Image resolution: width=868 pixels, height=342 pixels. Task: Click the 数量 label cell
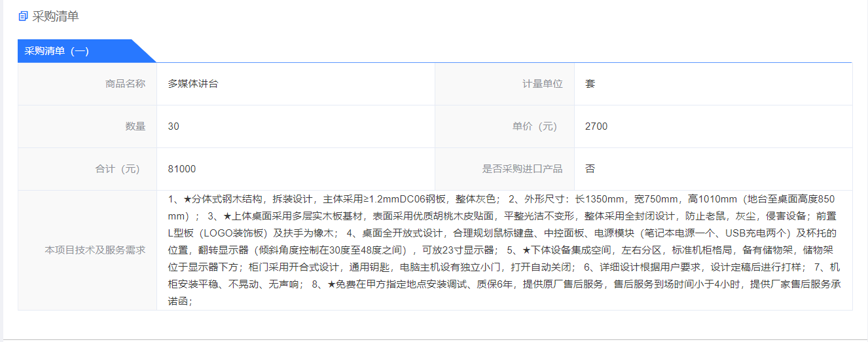(136, 126)
